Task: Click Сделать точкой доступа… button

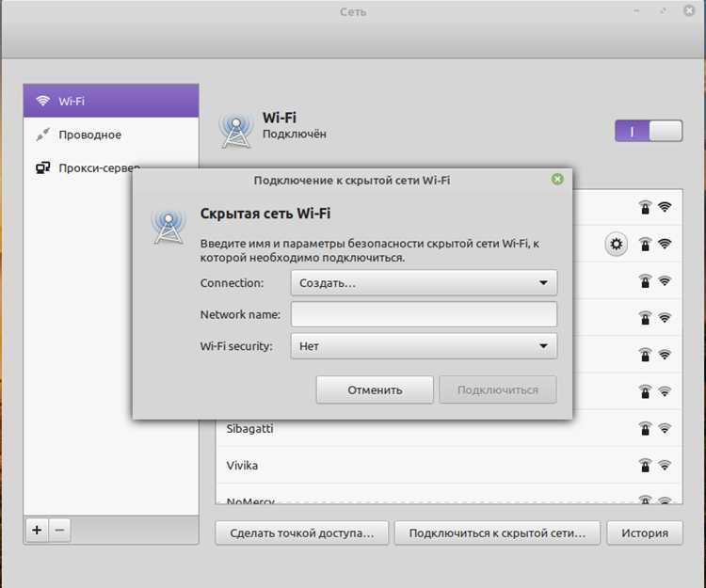Action: pos(301,532)
